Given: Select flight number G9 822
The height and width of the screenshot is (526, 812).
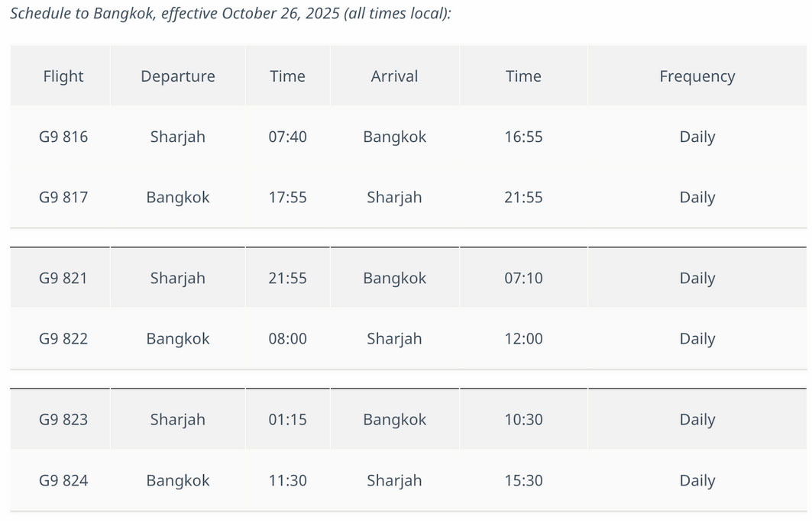Looking at the screenshot, I should (x=63, y=339).
